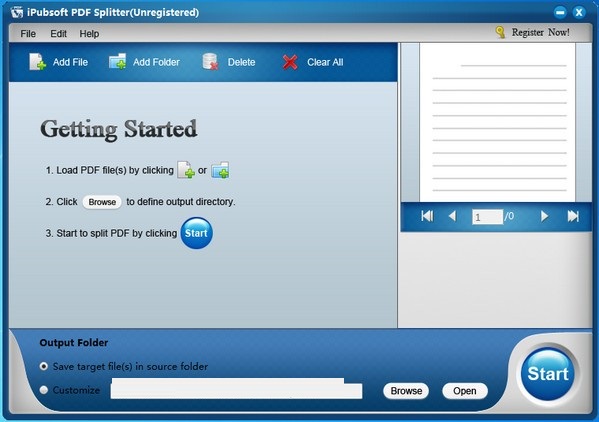Open the Help menu

click(89, 34)
